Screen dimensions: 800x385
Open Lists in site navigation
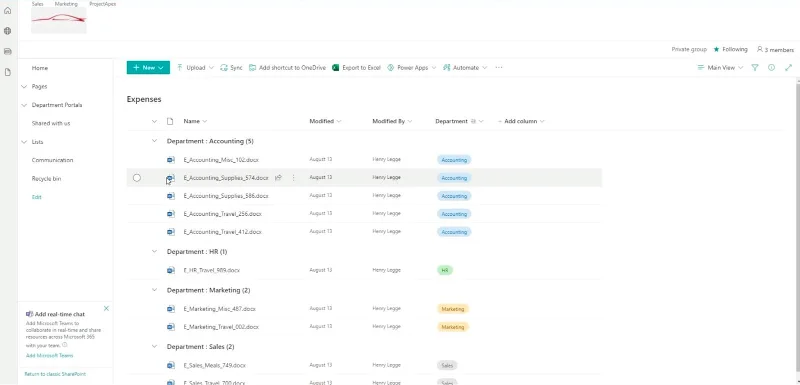click(x=37, y=142)
